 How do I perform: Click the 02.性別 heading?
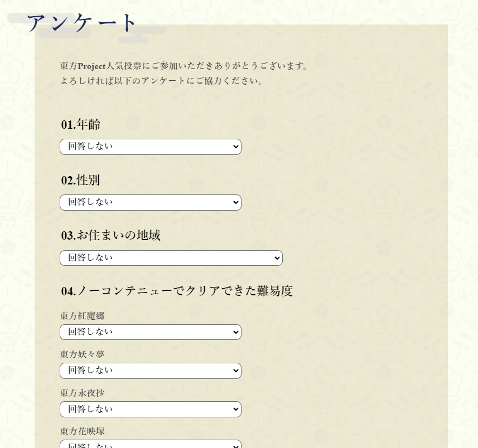(x=81, y=180)
